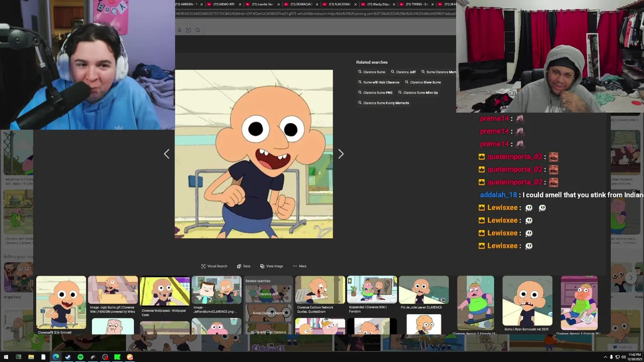Open the JeffandSumoCLARENCE png thumbnail
The height and width of the screenshot is (362, 644).
(216, 291)
